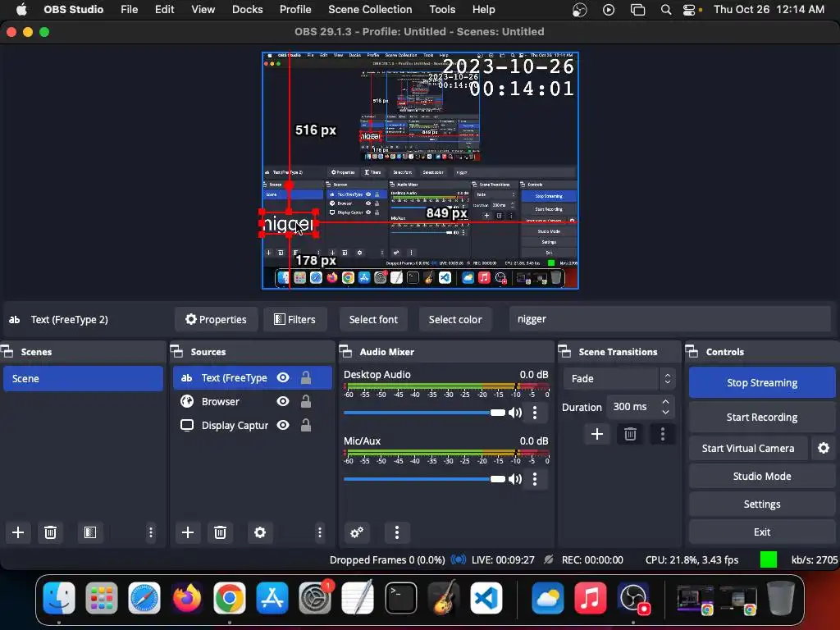Image resolution: width=840 pixels, height=630 pixels.
Task: Float the Controls dock panel icon
Action: click(x=692, y=351)
